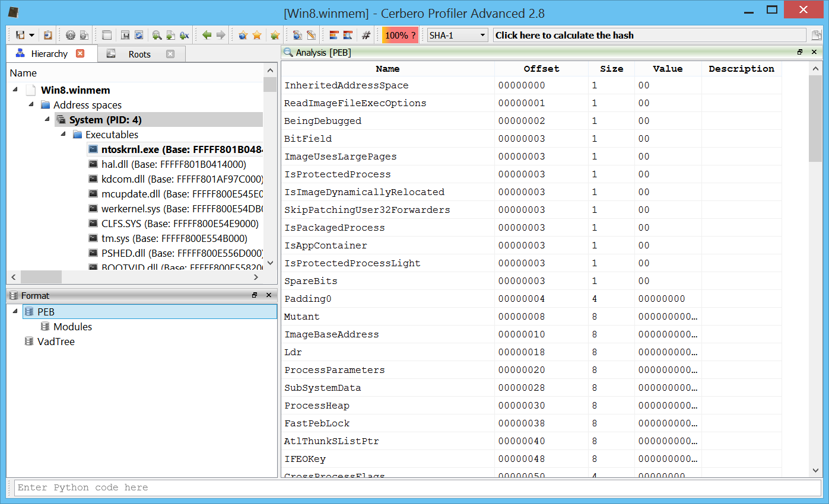Select werkernel.sys in the hierarchy tree
829x504 pixels.
(x=182, y=209)
